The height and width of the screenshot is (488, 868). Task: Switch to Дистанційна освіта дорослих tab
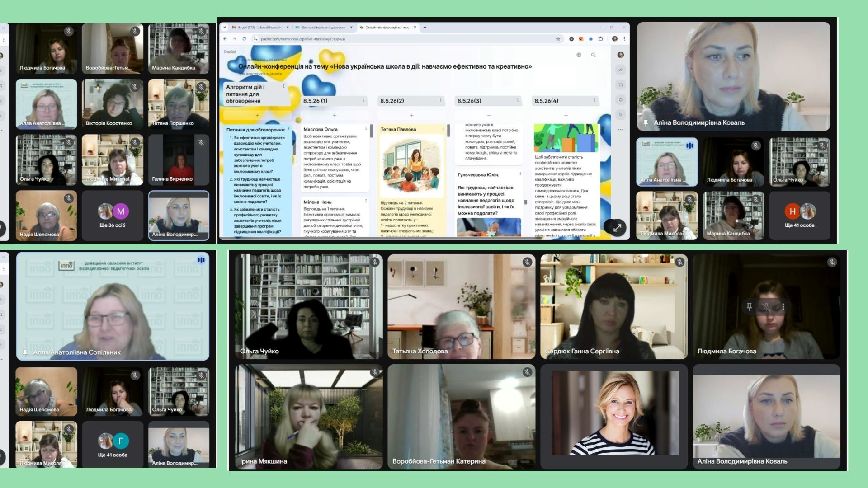point(323,28)
